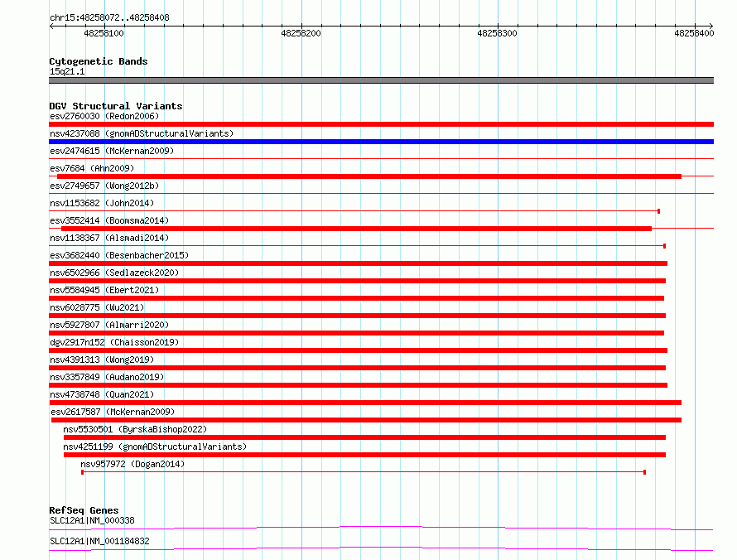Click nsv4391313 (Wong2019) variant label
The height and width of the screenshot is (560, 737).
tap(102, 360)
